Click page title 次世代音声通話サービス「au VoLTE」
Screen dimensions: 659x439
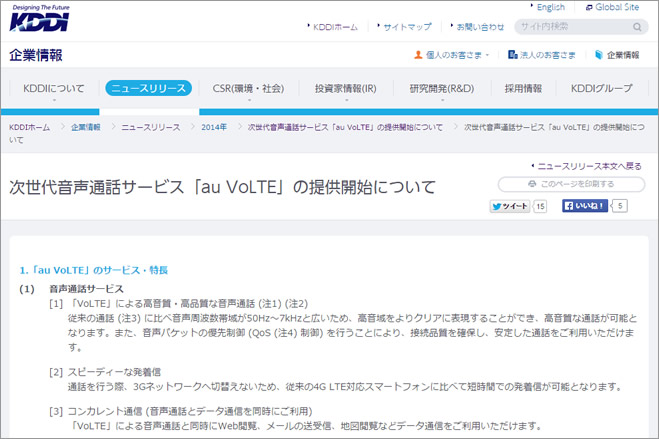click(x=222, y=187)
